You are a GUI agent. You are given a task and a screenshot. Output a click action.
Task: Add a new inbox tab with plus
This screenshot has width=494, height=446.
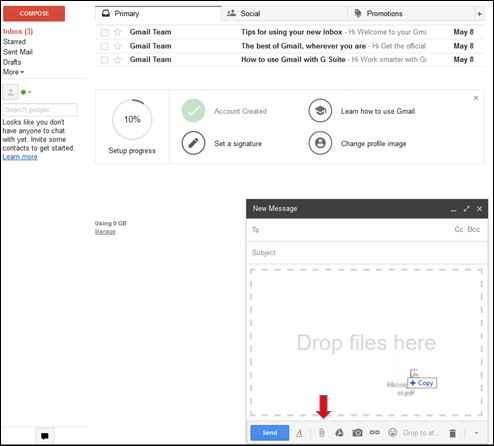coord(479,14)
